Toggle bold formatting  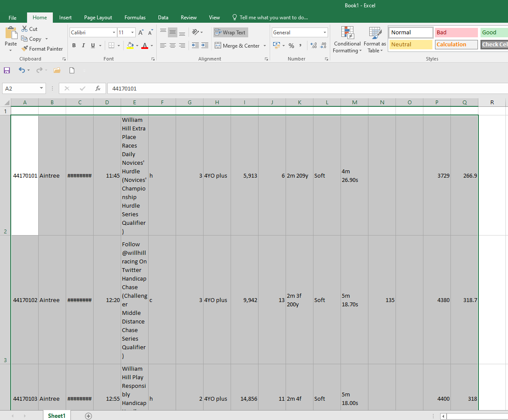click(73, 45)
